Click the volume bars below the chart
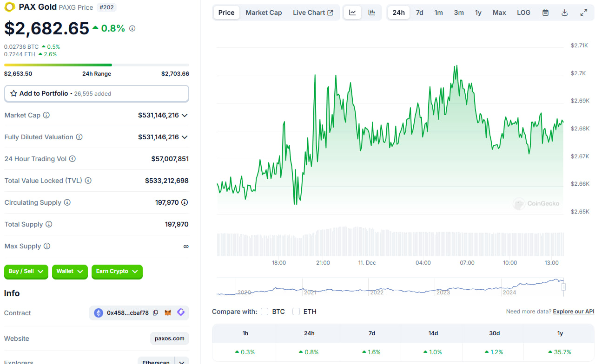Screen dimensions: 595x364 pyautogui.click(x=390, y=241)
